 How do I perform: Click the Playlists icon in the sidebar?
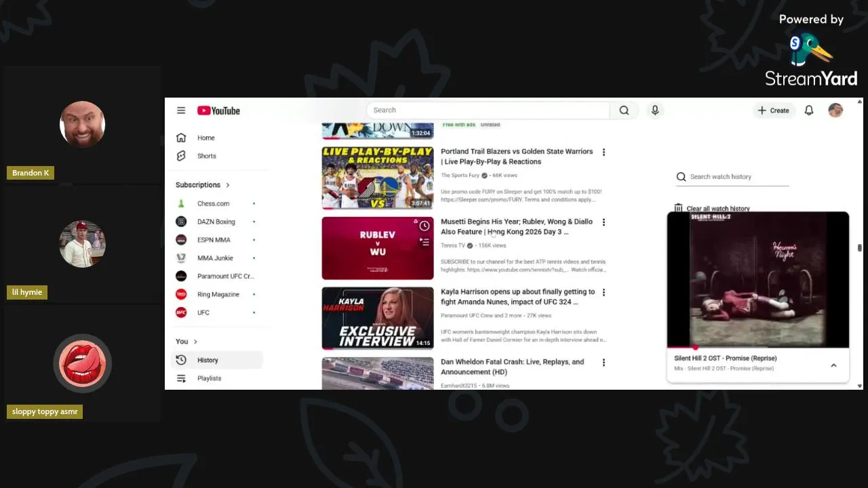(x=181, y=378)
